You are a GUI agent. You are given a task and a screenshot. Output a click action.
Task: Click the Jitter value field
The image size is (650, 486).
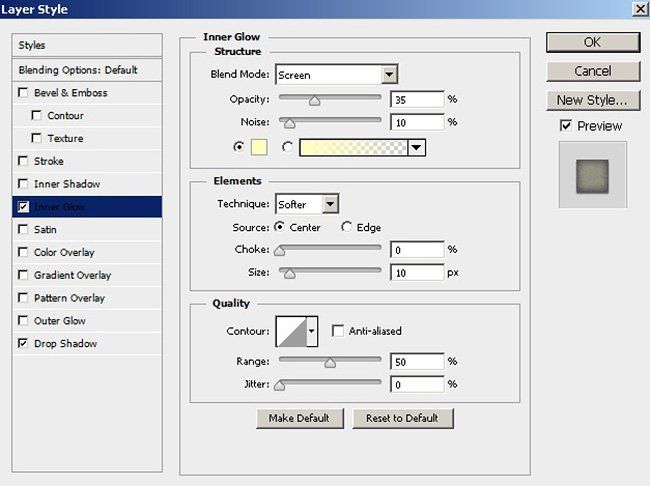tap(417, 384)
